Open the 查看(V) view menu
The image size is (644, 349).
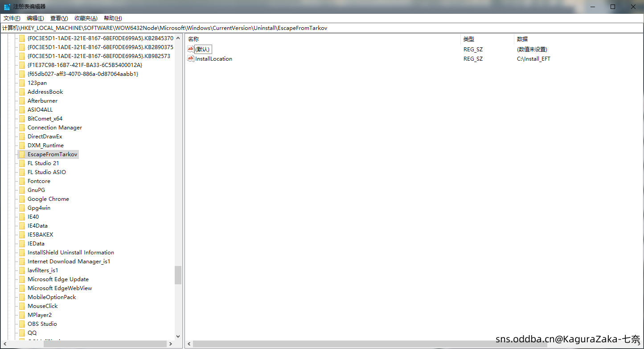click(x=59, y=18)
